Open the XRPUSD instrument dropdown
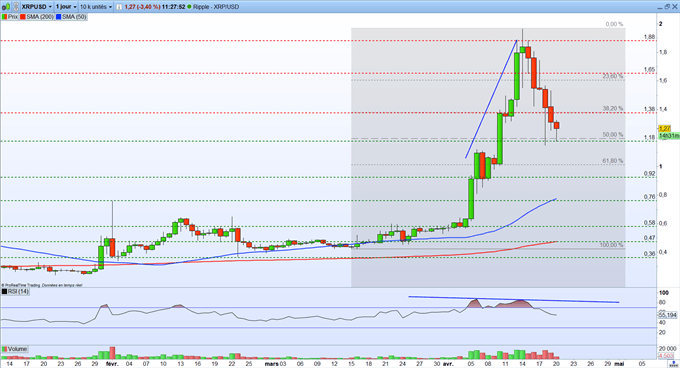Screen dimensions: 680x368 click(36, 7)
